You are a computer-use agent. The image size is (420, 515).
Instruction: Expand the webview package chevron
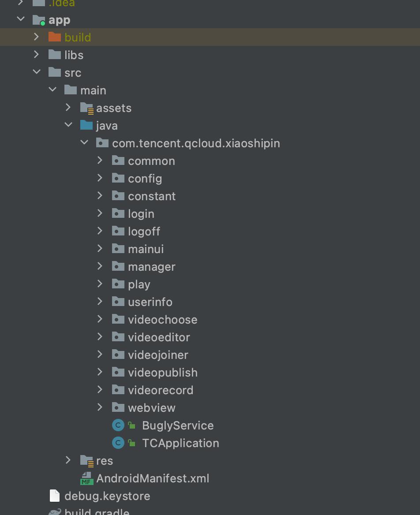[x=100, y=407]
